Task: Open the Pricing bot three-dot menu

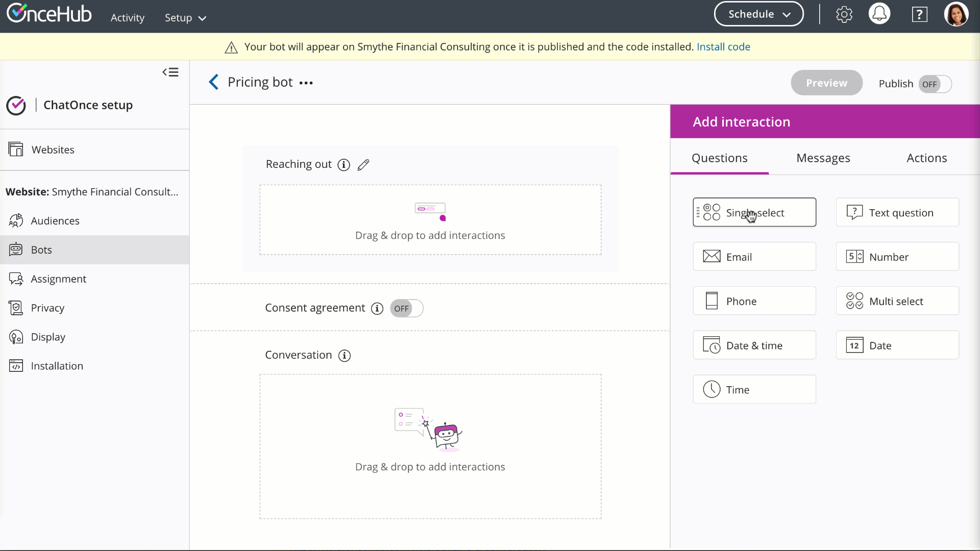Action: coord(306,83)
